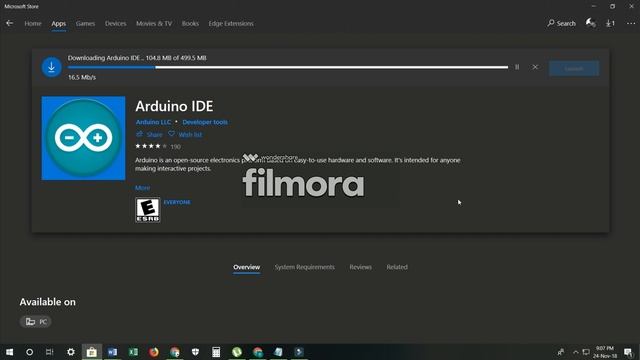Open the Movies & TV tab
This screenshot has height=360, width=640.
click(x=154, y=24)
